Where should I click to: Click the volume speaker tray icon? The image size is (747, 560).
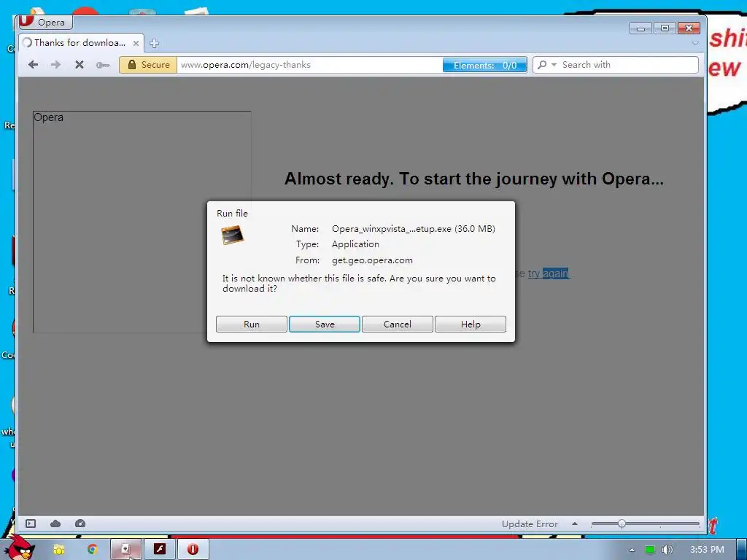click(x=667, y=550)
